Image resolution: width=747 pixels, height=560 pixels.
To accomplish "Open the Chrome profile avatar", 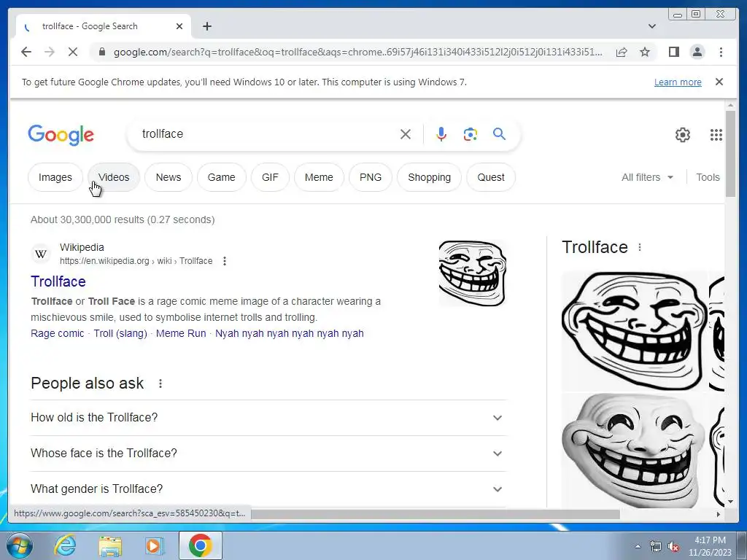I will click(x=697, y=52).
